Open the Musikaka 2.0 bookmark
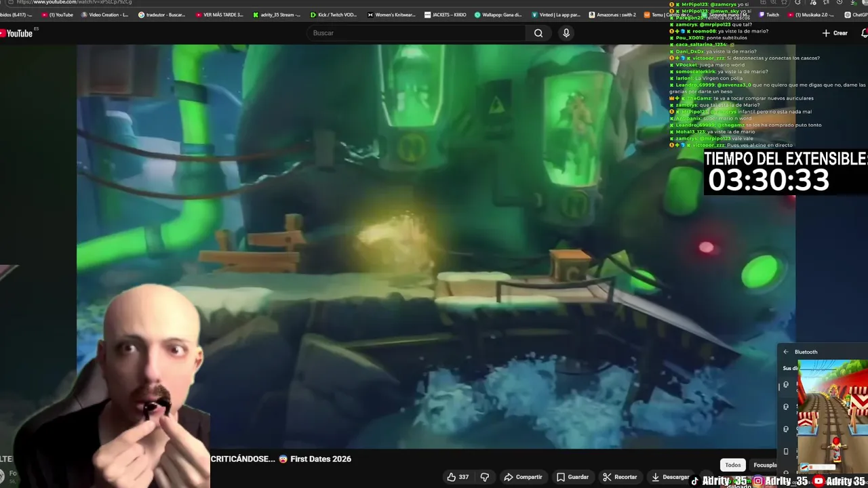This screenshot has height=488, width=868. 811,15
